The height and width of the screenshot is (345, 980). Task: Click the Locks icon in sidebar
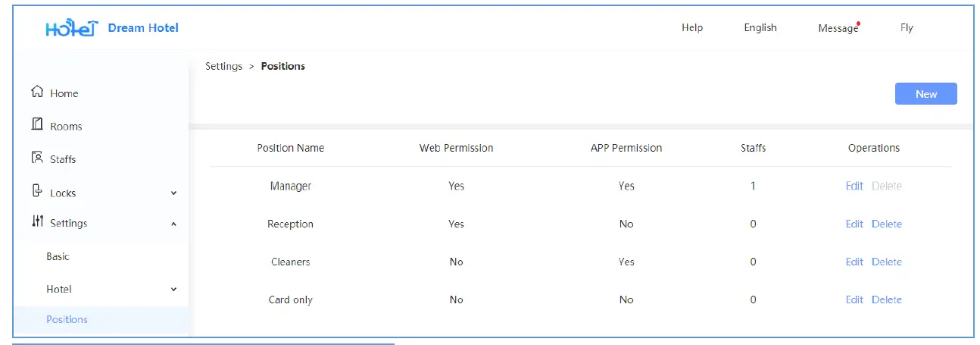coord(37,192)
